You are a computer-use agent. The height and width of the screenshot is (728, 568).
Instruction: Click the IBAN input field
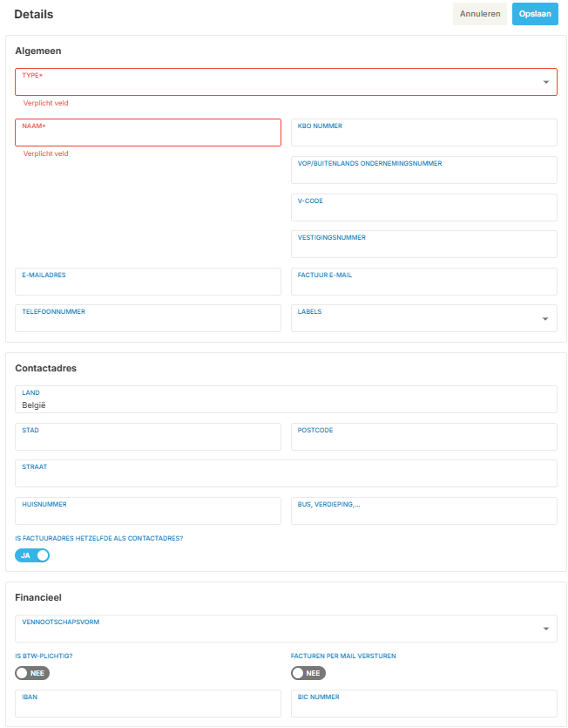pyautogui.click(x=148, y=704)
